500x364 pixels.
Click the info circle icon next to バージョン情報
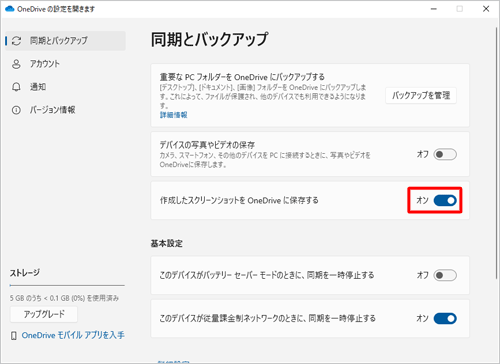pos(16,110)
